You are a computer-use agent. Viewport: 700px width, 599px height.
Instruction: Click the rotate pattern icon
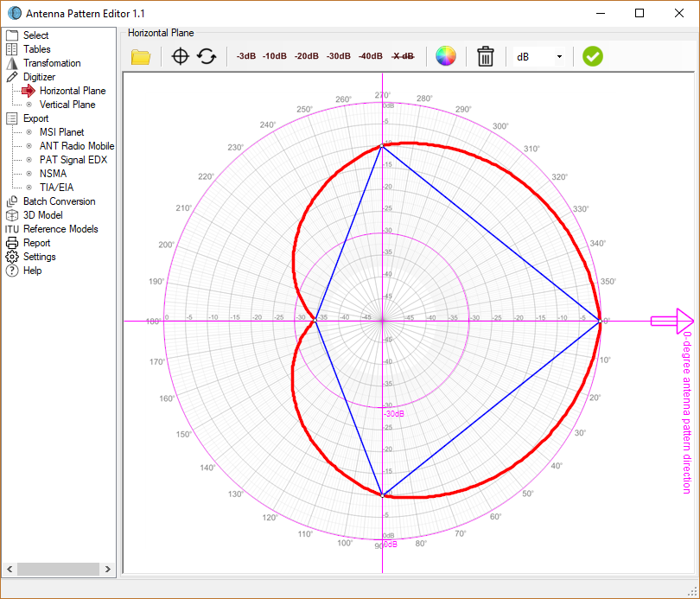(x=205, y=56)
